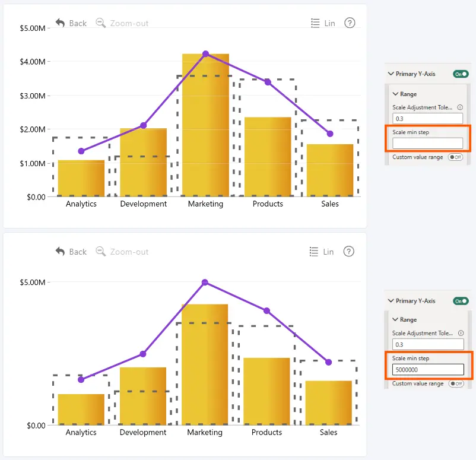
Task: Click the Lin scale list icon, bottom chart
Action: 314,252
